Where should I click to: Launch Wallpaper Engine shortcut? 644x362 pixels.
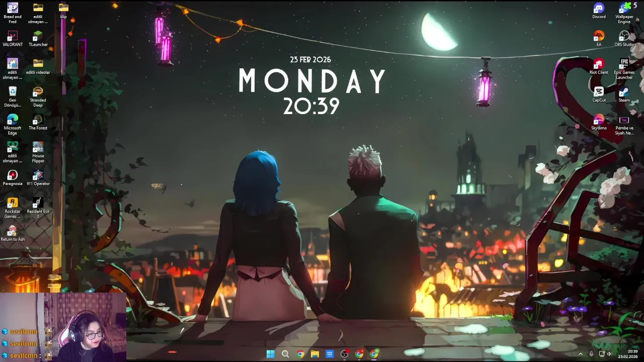[624, 13]
